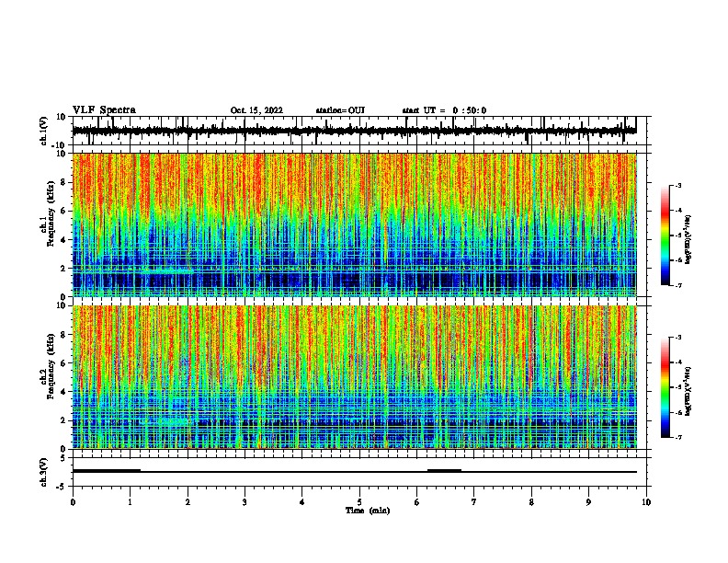Click time axis tick label '5'
Image resolution: width=728 pixels, height=563 pixels.
(359, 502)
